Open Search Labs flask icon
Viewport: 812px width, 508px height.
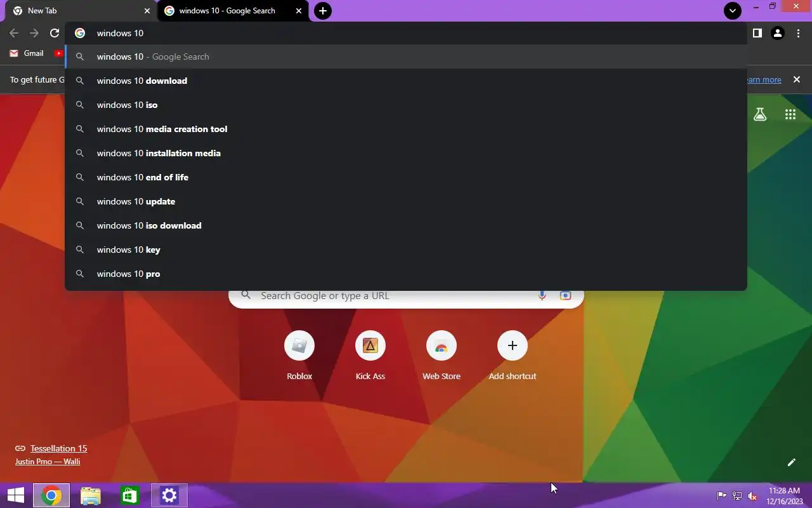(760, 114)
